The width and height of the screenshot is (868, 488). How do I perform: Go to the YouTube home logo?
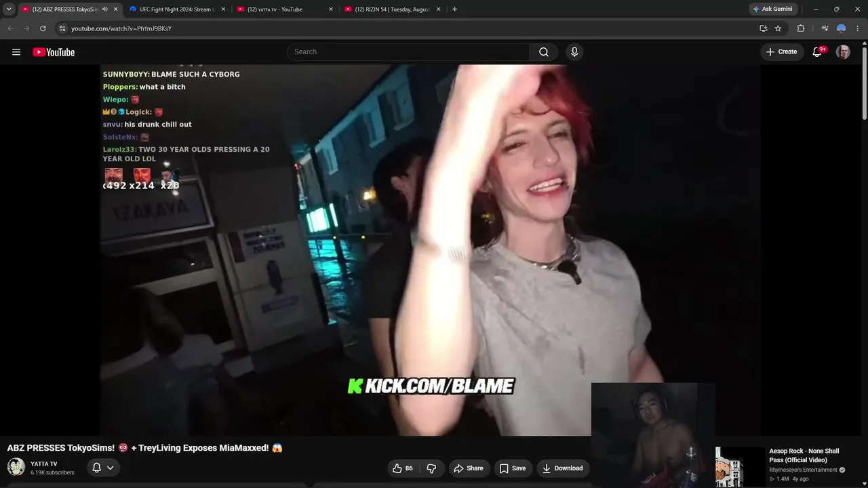click(54, 52)
